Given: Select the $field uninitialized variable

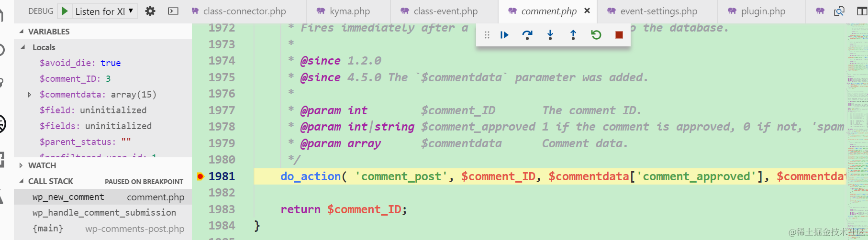Looking at the screenshot, I should tap(103, 110).
